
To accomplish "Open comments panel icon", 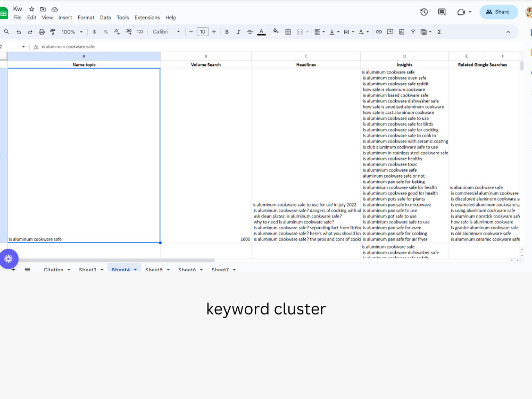I will [x=442, y=12].
